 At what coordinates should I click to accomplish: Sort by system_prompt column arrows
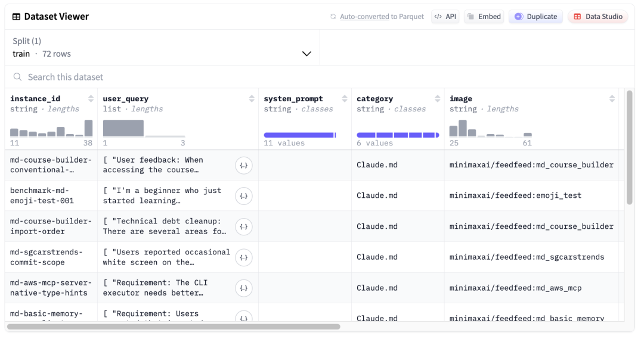(x=345, y=98)
